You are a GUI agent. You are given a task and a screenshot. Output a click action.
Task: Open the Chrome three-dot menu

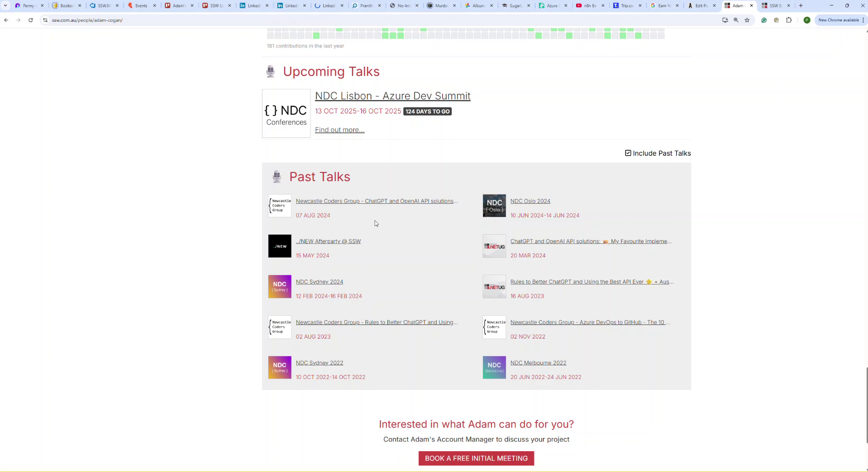pyautogui.click(x=863, y=20)
